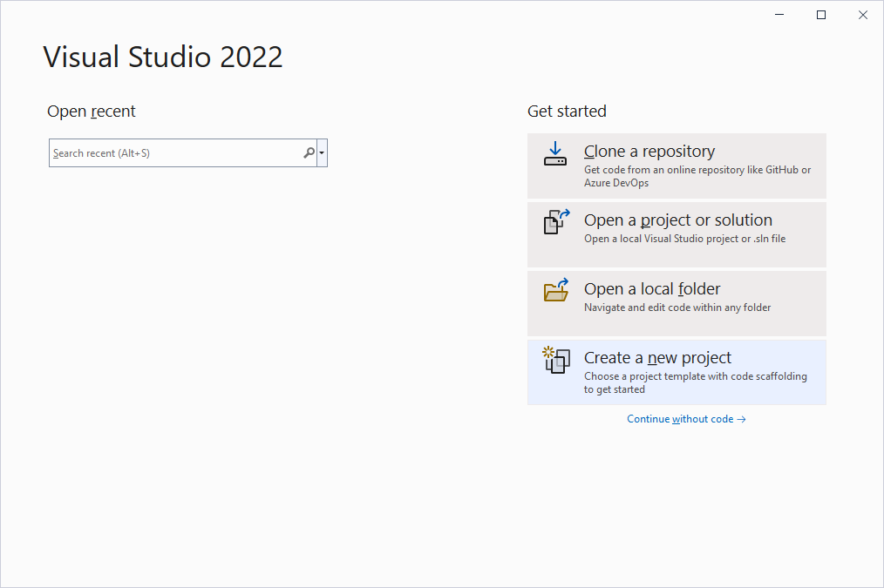Maximize the Visual Studio start window
The image size is (884, 588).
point(821,15)
